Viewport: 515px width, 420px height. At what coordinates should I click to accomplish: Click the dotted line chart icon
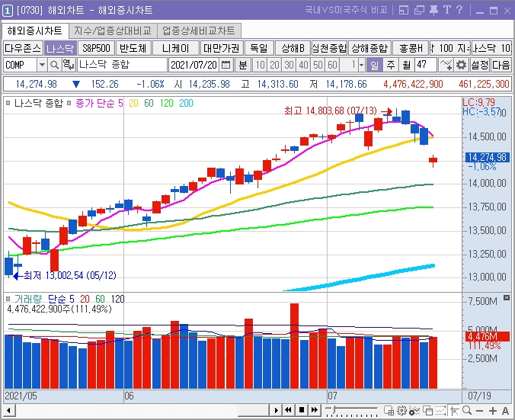[x=440, y=410]
